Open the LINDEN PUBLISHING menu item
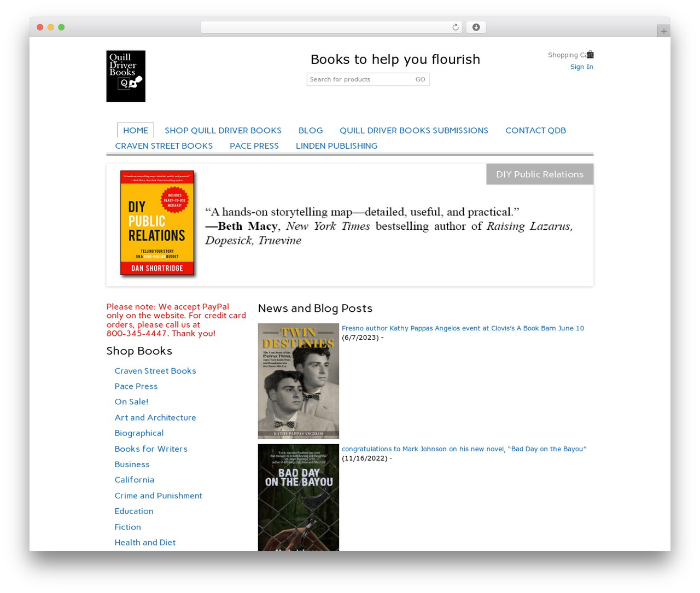 pos(336,146)
